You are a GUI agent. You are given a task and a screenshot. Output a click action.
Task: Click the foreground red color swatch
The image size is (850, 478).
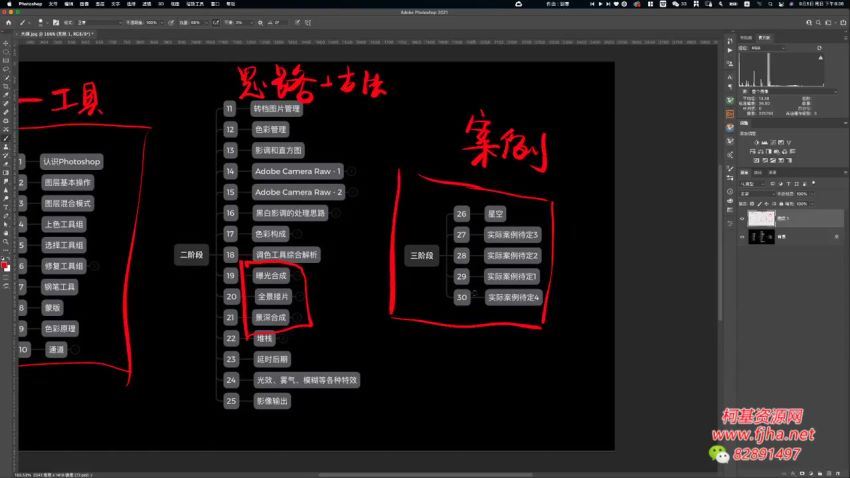4,266
